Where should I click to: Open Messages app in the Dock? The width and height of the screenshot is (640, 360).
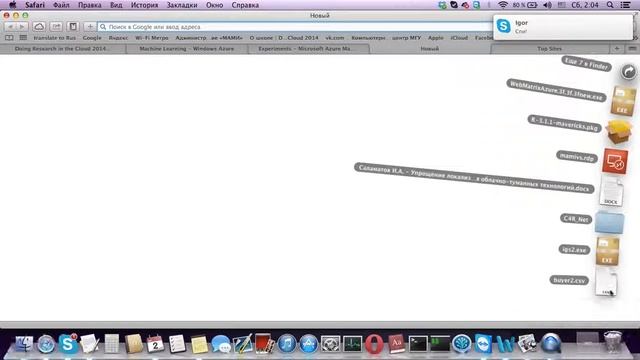221,344
